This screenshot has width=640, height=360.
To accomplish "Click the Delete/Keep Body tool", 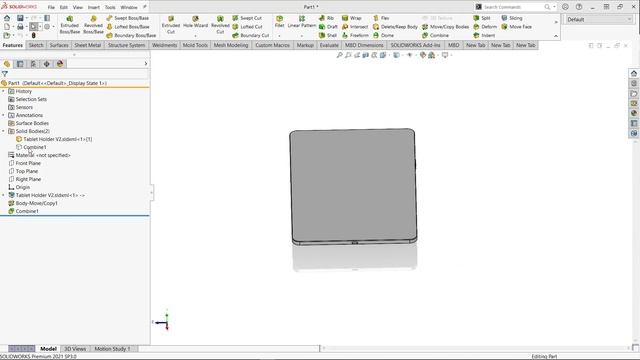I will [395, 27].
